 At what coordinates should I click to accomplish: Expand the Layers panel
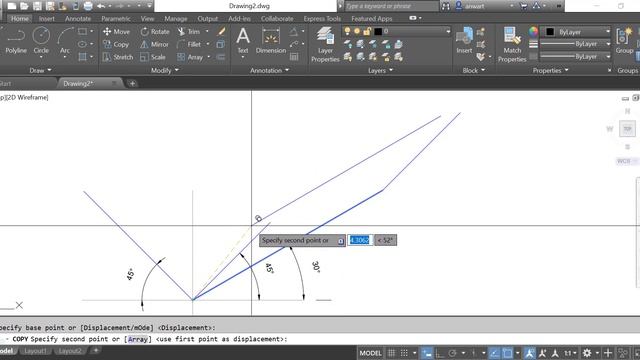380,70
